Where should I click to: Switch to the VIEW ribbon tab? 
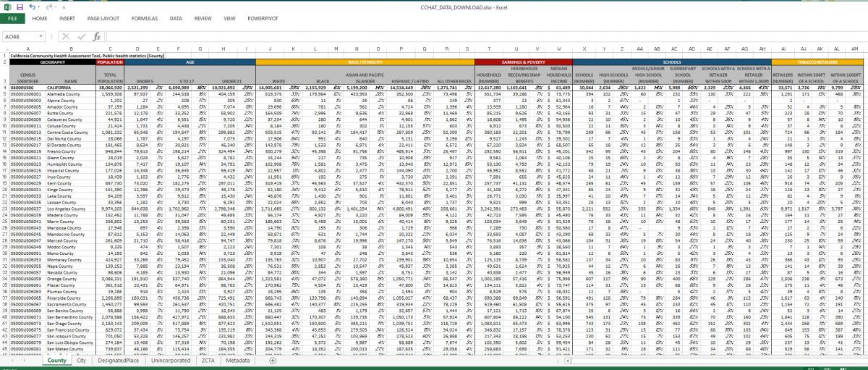click(230, 17)
